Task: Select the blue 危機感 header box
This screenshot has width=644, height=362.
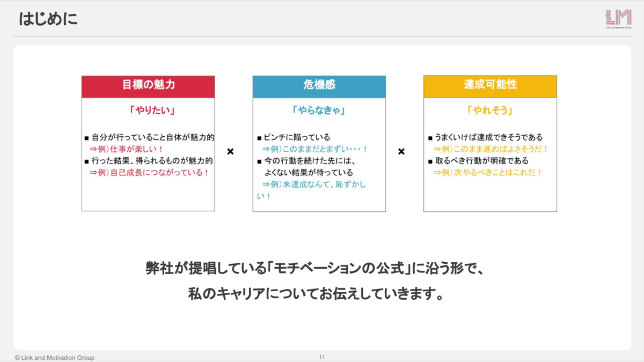Action: tap(319, 86)
